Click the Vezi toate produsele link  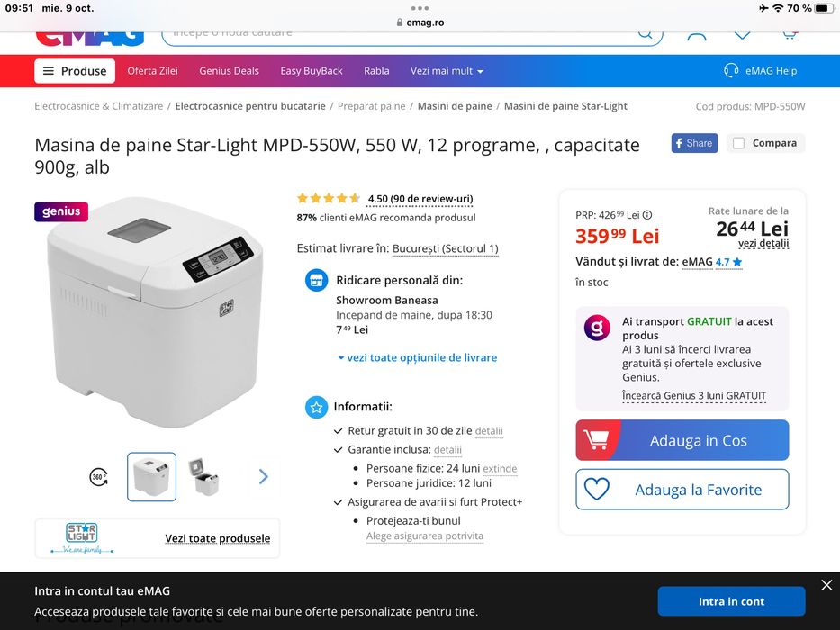point(217,538)
